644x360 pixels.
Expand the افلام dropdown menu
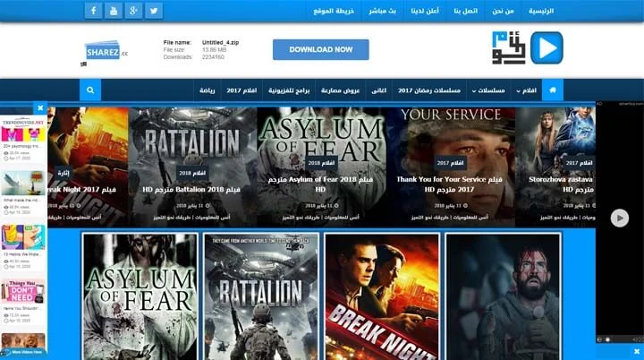(527, 90)
